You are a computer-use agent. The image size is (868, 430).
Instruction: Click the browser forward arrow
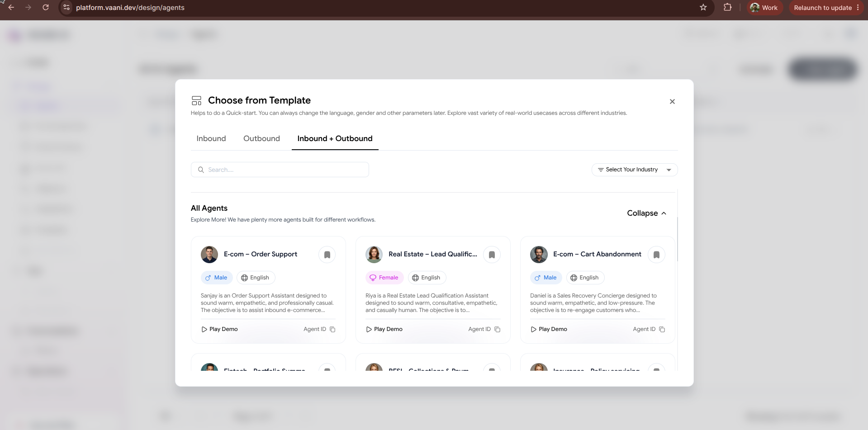pyautogui.click(x=28, y=7)
